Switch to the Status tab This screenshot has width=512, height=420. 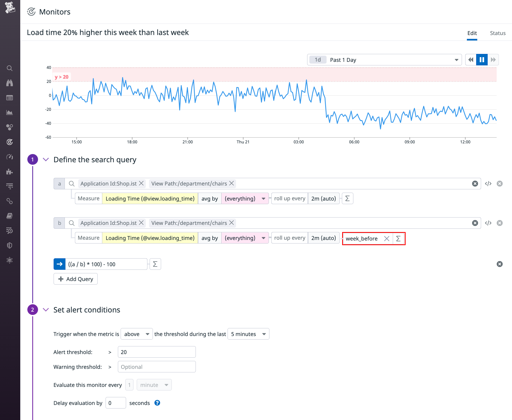[x=498, y=33]
